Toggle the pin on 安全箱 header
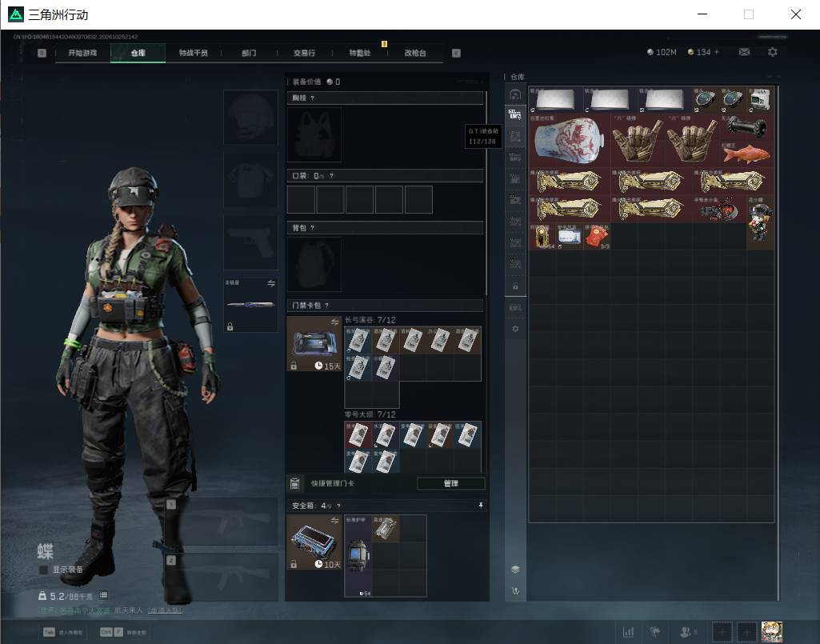 coord(481,506)
